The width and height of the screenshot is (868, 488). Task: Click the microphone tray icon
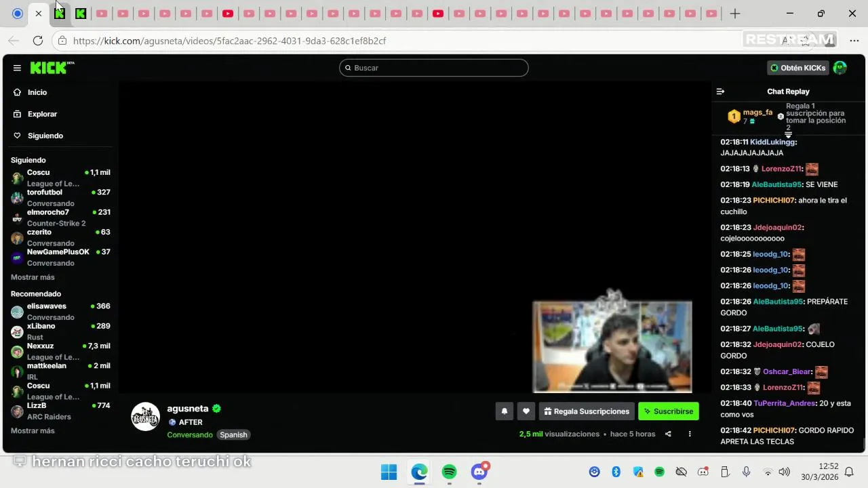point(747,472)
